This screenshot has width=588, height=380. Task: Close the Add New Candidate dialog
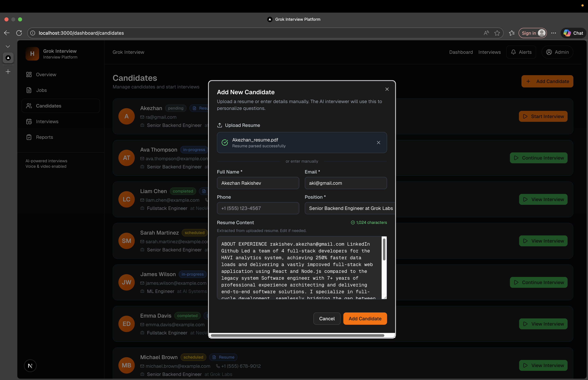pyautogui.click(x=387, y=89)
